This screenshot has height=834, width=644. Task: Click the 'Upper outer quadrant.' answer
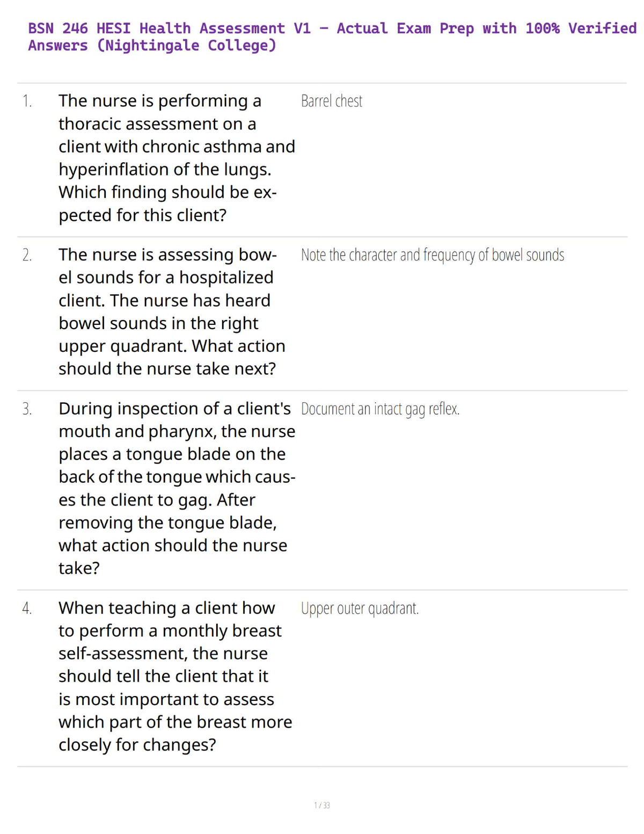point(360,608)
